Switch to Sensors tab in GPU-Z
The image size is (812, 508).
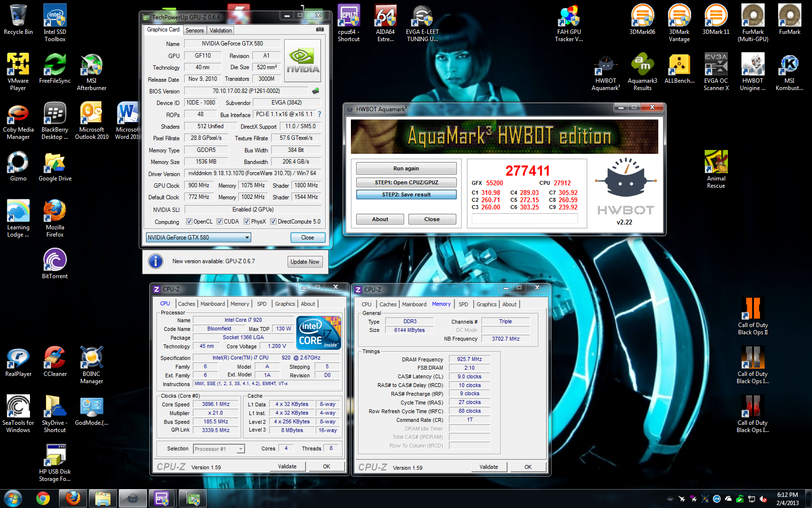point(195,30)
